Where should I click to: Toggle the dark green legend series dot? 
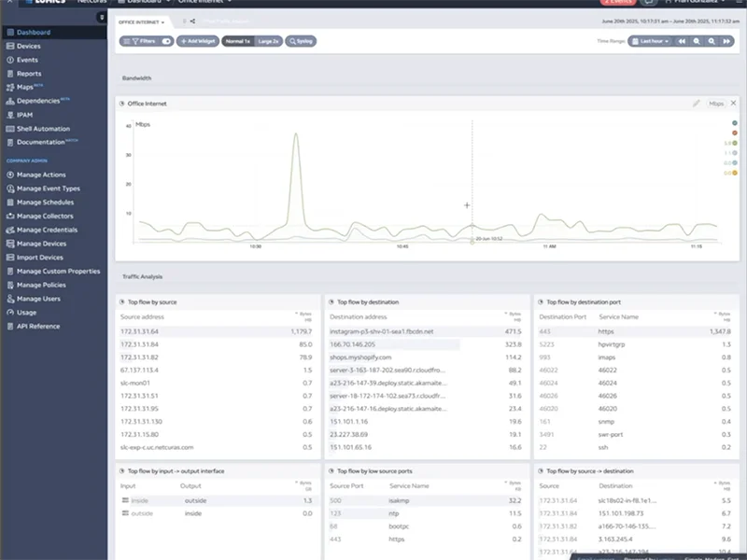[735, 123]
